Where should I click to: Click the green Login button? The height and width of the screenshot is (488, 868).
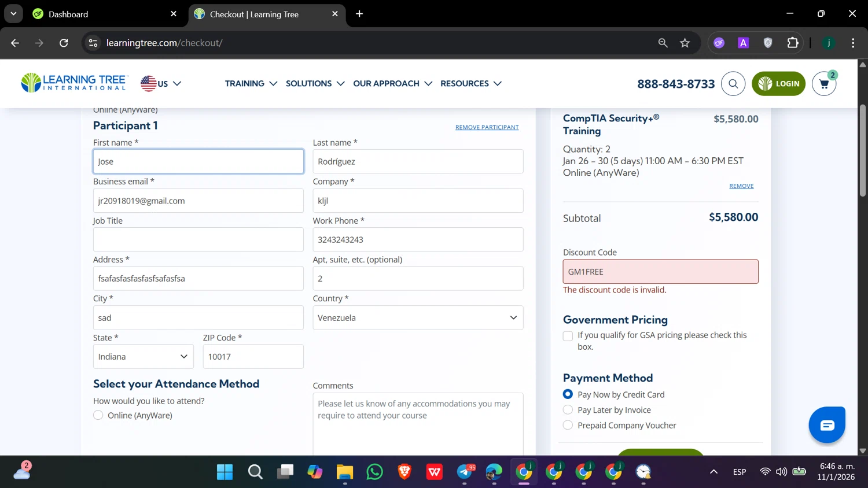(x=778, y=84)
